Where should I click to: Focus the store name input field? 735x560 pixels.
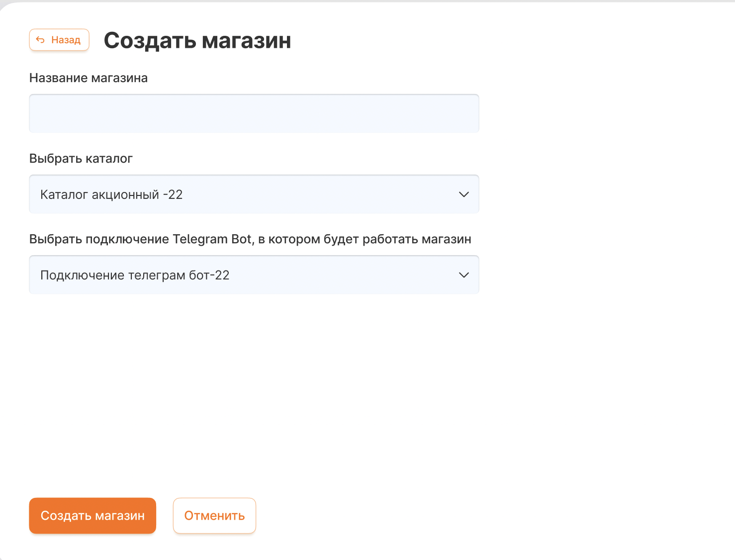pyautogui.click(x=254, y=113)
